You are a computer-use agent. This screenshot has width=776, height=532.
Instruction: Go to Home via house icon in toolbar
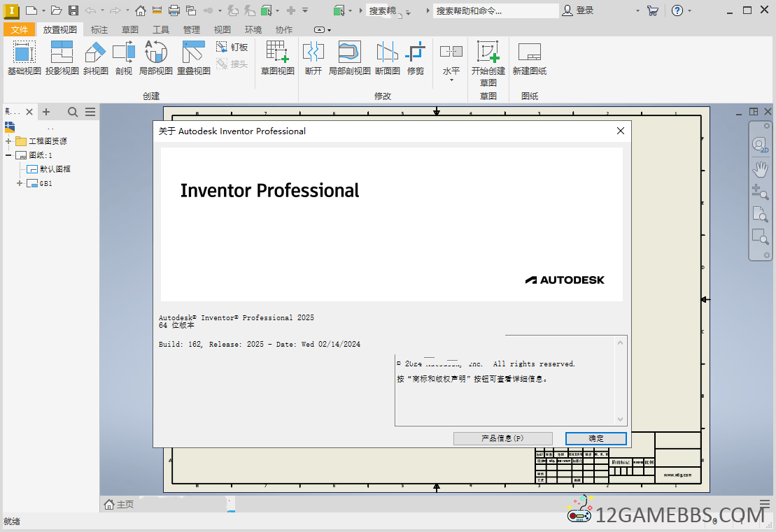coord(141,10)
